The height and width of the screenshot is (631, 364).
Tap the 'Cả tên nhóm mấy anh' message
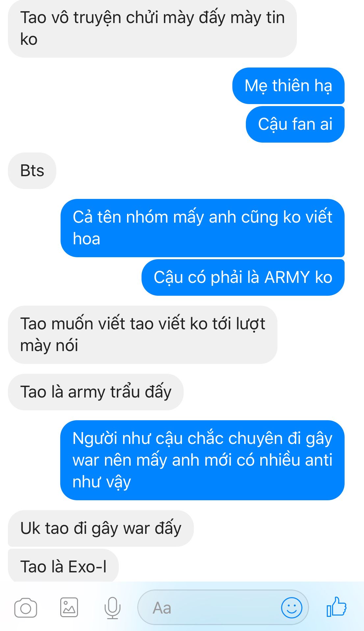[x=202, y=228]
